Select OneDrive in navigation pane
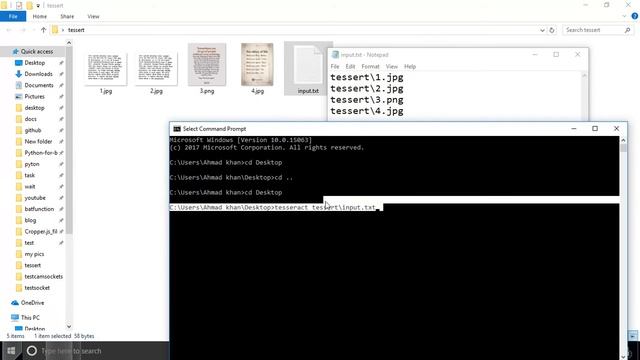The width and height of the screenshot is (640, 360). pyautogui.click(x=32, y=303)
